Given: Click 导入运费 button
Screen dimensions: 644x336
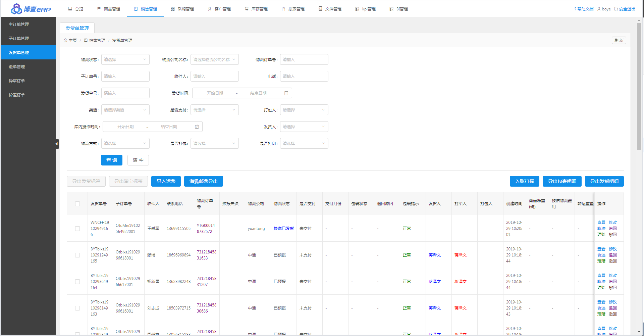Looking at the screenshot, I should (166, 181).
